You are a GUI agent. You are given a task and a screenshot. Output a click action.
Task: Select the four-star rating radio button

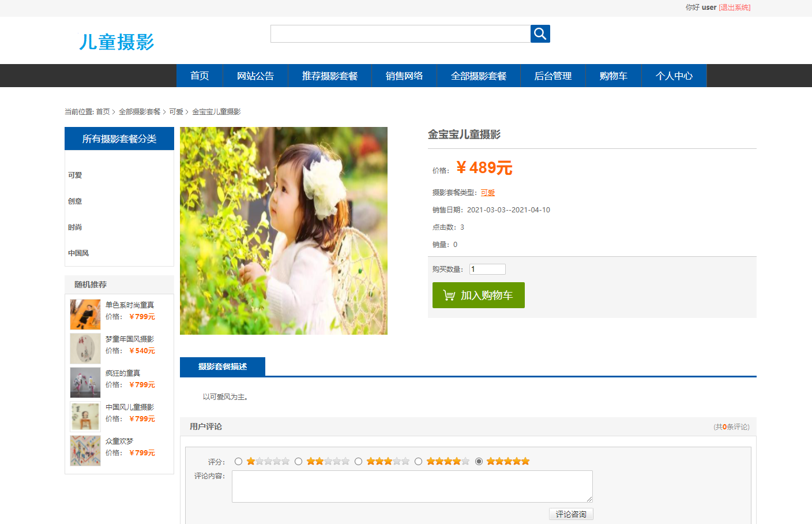(418, 462)
